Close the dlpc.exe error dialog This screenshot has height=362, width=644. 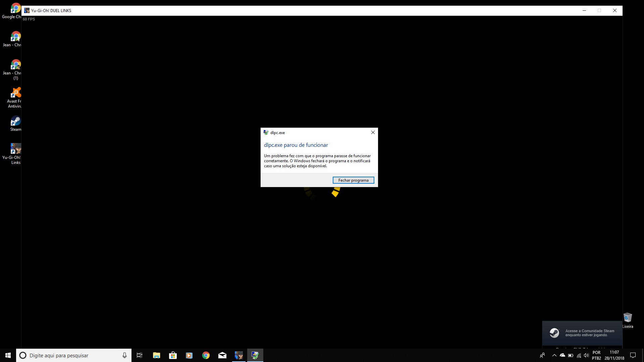pos(373,132)
